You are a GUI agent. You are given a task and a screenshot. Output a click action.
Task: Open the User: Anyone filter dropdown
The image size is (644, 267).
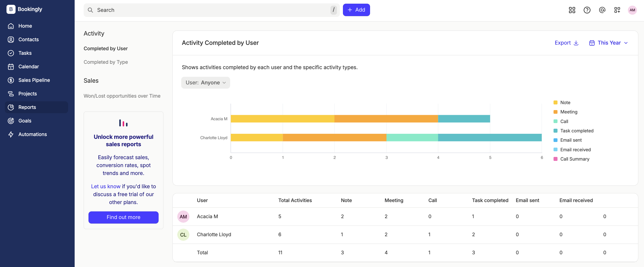point(206,83)
